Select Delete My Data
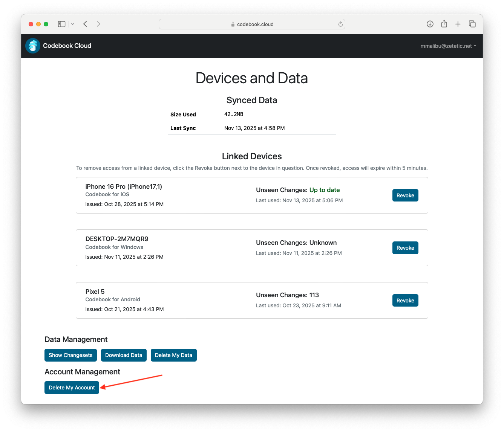Screen dimensions: 504x432 pyautogui.click(x=173, y=355)
